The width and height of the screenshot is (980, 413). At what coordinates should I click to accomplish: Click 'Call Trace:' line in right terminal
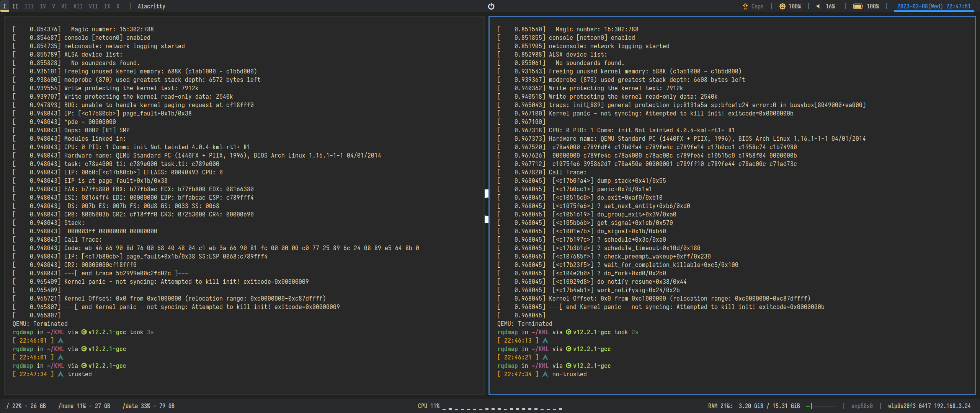pyautogui.click(x=542, y=172)
